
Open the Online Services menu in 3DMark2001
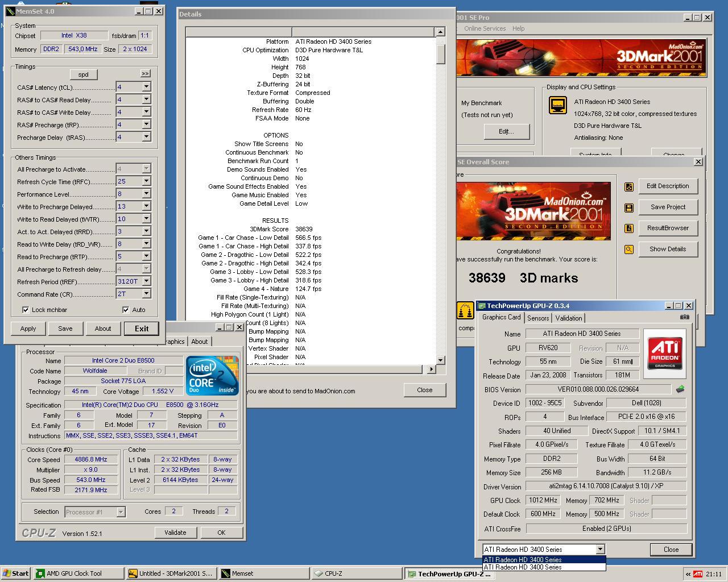tap(485, 28)
